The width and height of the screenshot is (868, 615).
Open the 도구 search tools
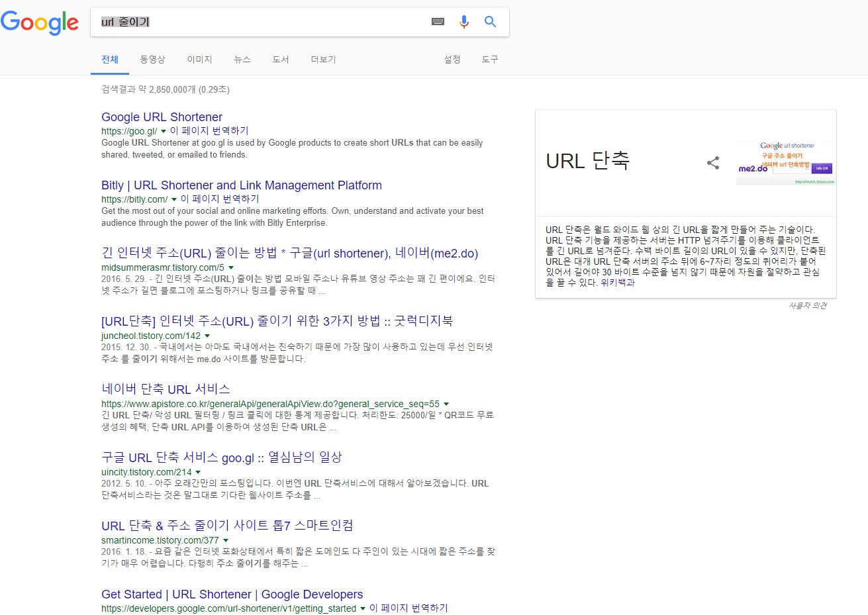[x=490, y=60]
